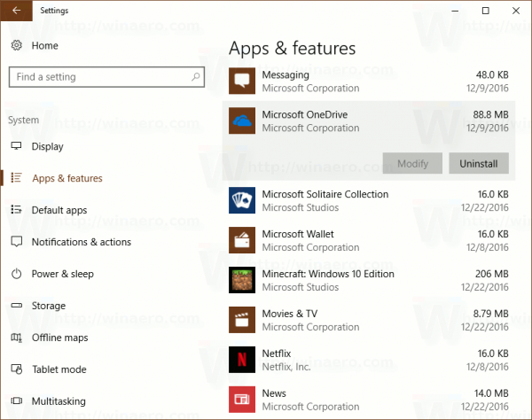Select the Messaging app name
532x420 pixels.
(x=286, y=75)
